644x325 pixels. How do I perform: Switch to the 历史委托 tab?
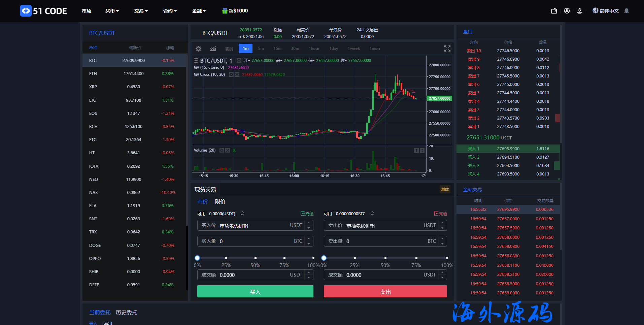(x=126, y=313)
